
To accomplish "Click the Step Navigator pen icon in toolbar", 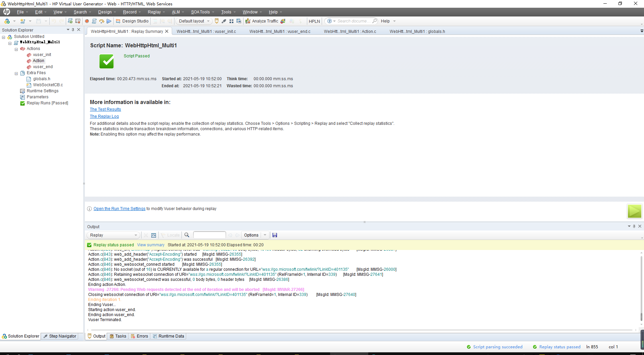I will (x=224, y=21).
